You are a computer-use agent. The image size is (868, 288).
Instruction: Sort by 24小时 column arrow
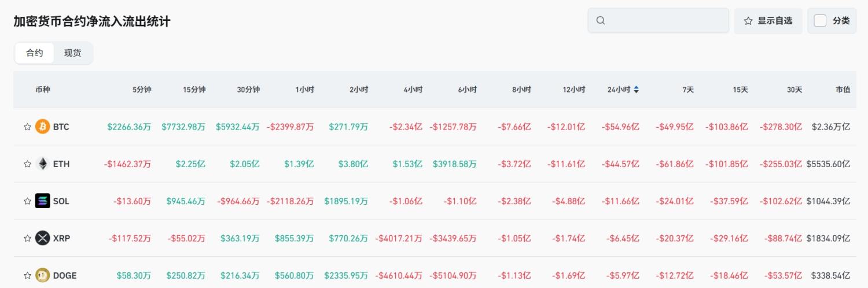coord(637,90)
